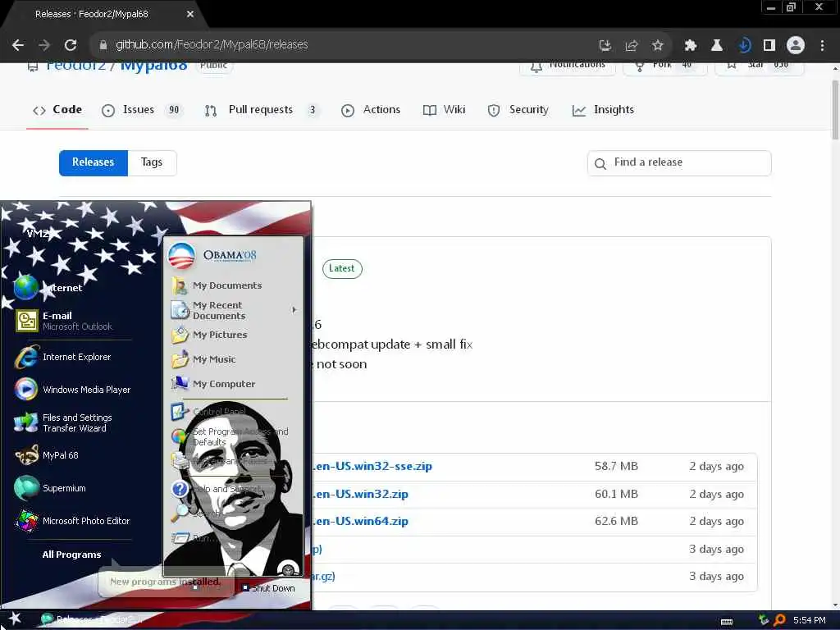Open Internet globe icon in Start menu
Image resolution: width=840 pixels, height=630 pixels.
pos(26,287)
